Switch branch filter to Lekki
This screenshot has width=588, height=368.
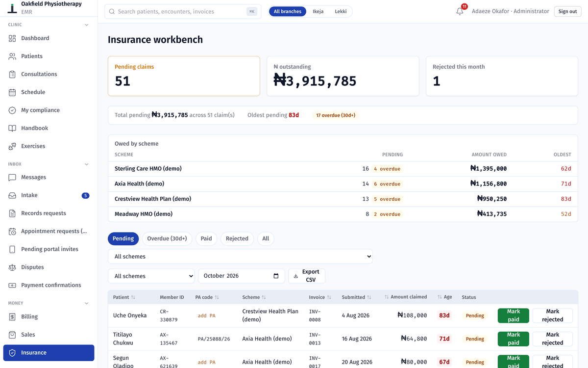tap(341, 11)
